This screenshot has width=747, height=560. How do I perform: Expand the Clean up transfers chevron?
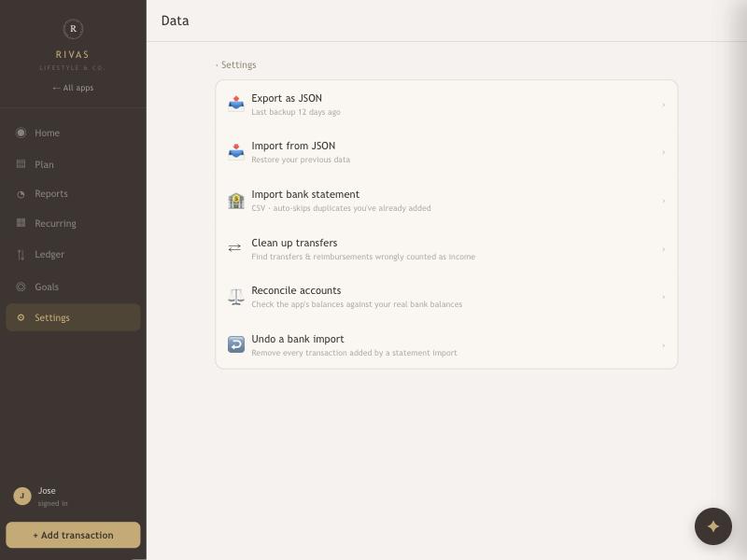click(664, 249)
